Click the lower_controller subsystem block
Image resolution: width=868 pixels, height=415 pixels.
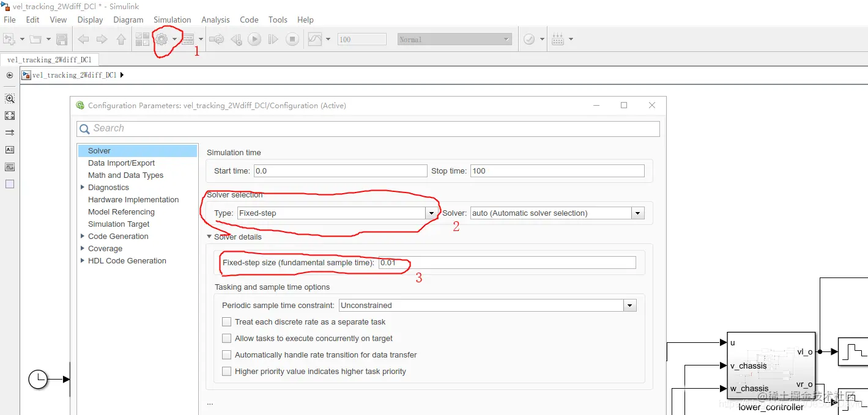point(771,365)
